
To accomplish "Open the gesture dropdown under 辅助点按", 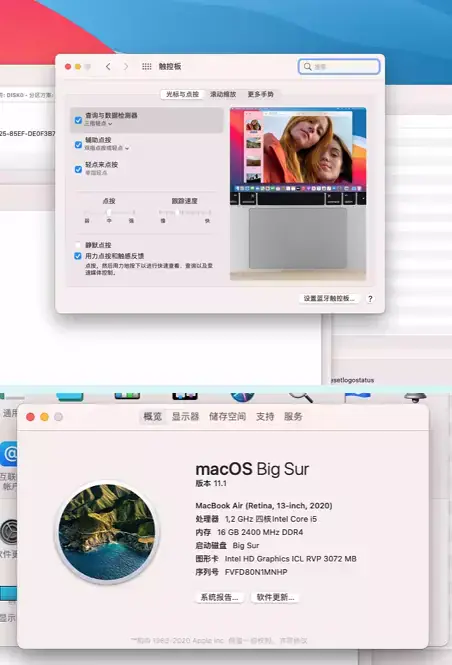I will click(107, 148).
